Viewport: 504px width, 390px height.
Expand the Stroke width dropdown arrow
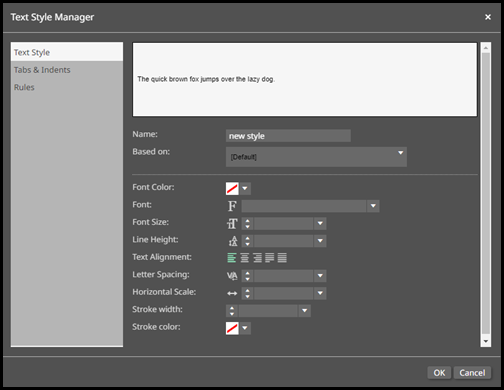[x=304, y=311]
